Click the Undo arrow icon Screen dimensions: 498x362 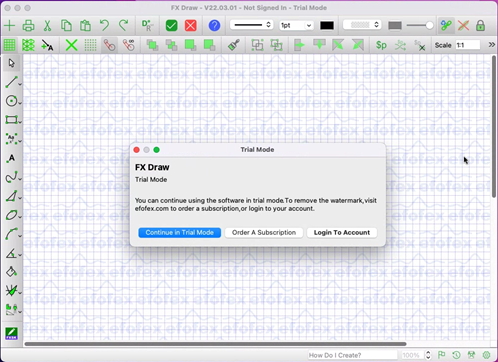[x=104, y=26]
